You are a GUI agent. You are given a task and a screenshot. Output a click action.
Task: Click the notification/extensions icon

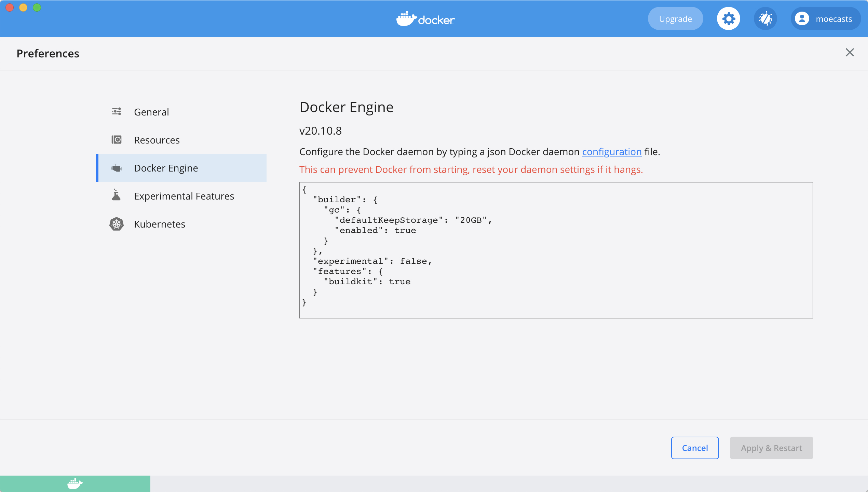765,18
